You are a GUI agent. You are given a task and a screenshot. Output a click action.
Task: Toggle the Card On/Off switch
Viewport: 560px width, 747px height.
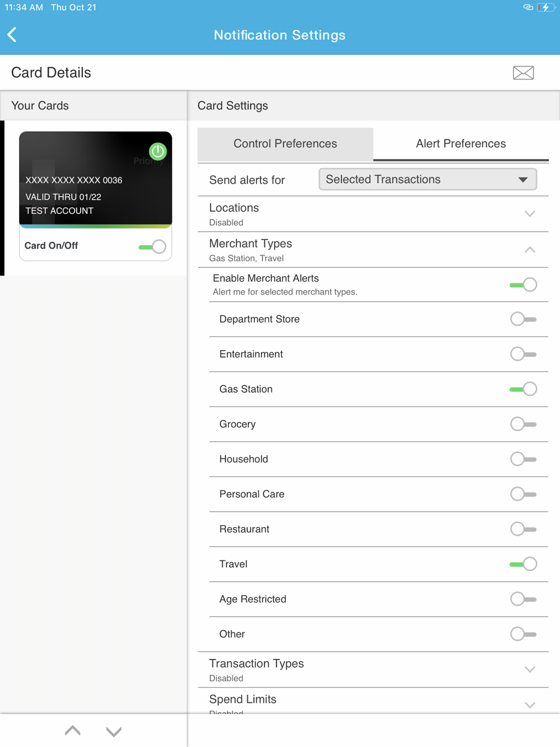click(x=152, y=246)
